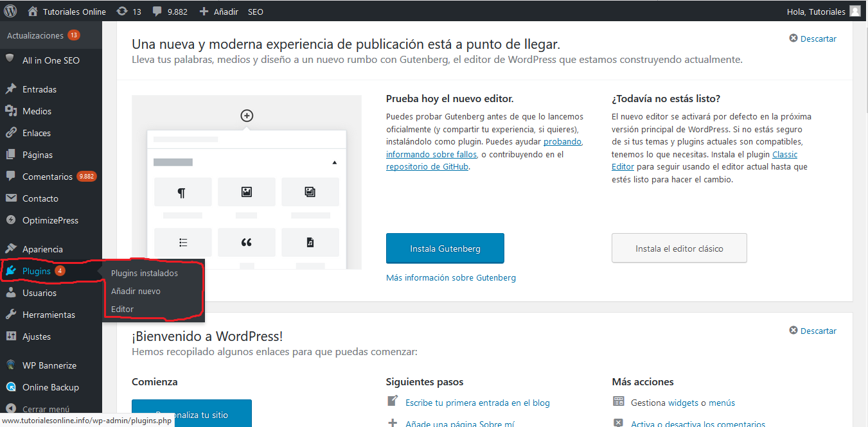The height and width of the screenshot is (427, 868).
Task: Click the image block icon in preview
Action: coord(246,192)
